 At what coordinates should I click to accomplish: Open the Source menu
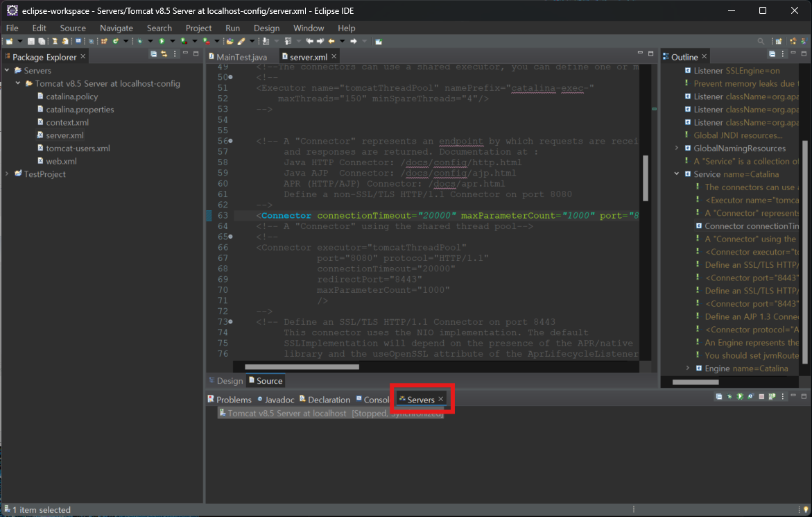[x=73, y=28]
